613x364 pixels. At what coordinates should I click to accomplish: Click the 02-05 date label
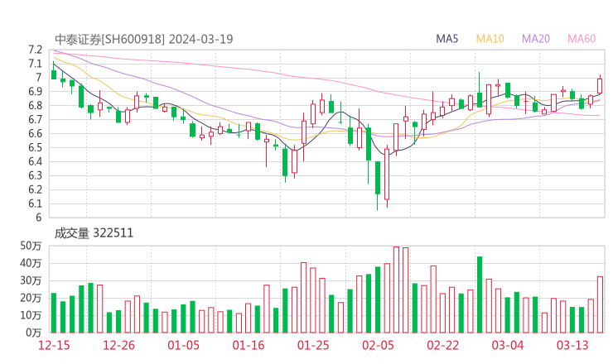[x=378, y=345]
